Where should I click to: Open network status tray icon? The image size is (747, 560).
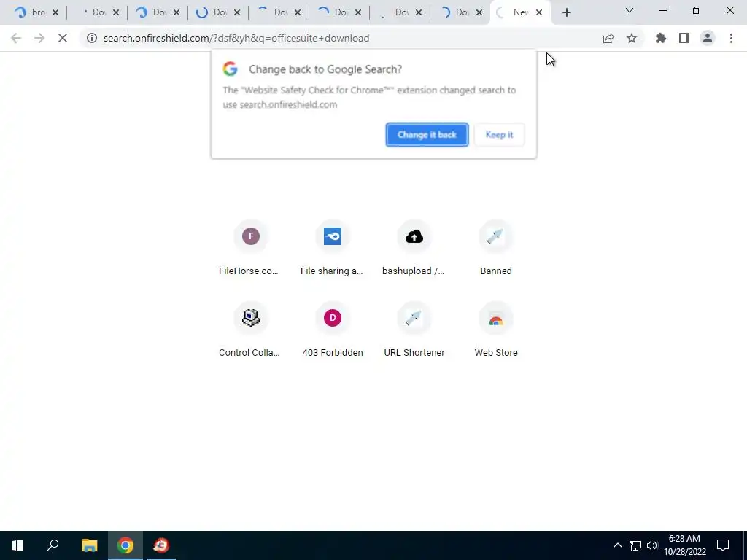[x=635, y=545]
